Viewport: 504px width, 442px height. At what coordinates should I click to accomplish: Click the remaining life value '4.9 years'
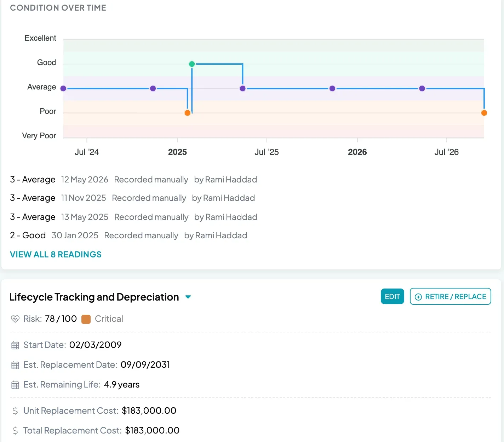pyautogui.click(x=122, y=385)
